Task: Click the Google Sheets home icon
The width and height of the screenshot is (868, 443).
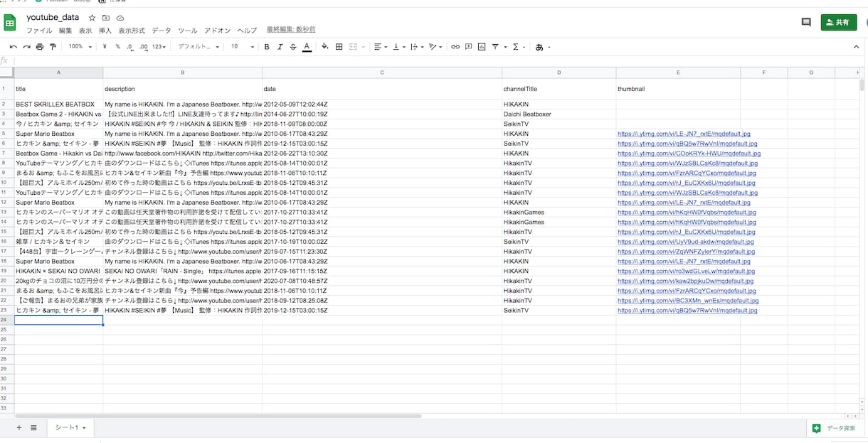Action: click(11, 23)
